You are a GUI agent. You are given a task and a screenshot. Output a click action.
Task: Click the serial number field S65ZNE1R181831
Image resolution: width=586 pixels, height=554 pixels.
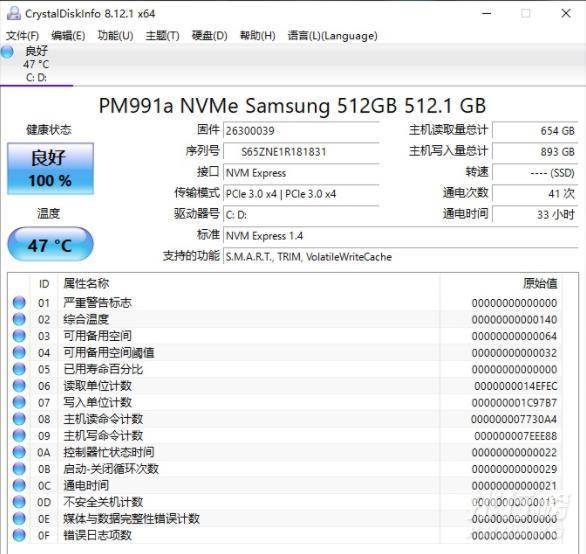point(301,152)
